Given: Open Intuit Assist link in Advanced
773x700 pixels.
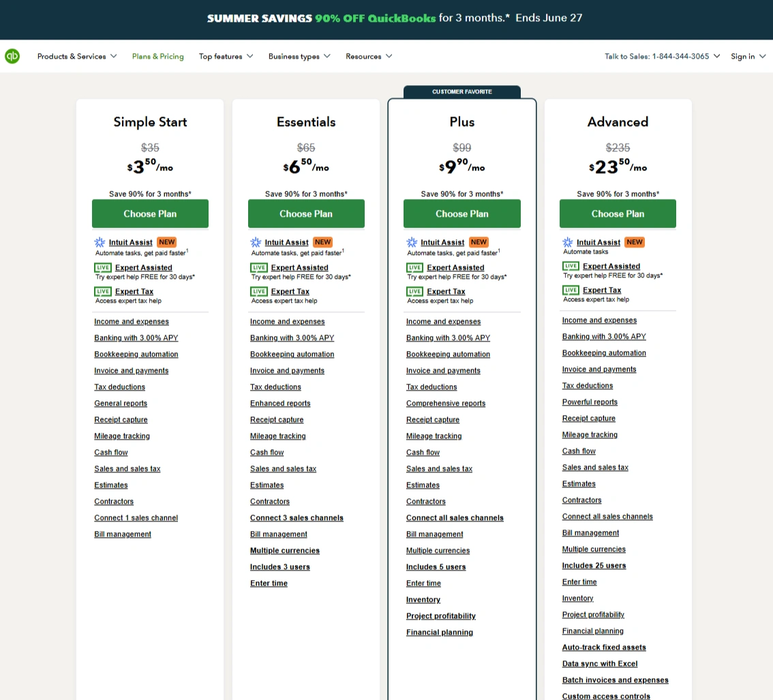Looking at the screenshot, I should (598, 242).
